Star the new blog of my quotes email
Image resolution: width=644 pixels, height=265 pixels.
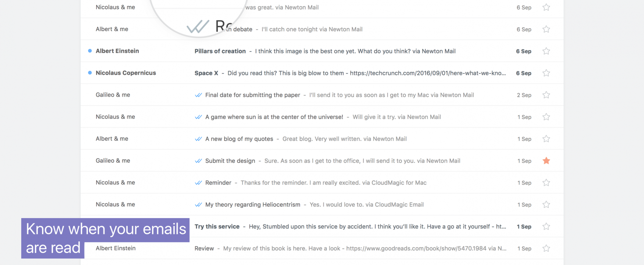tap(546, 139)
